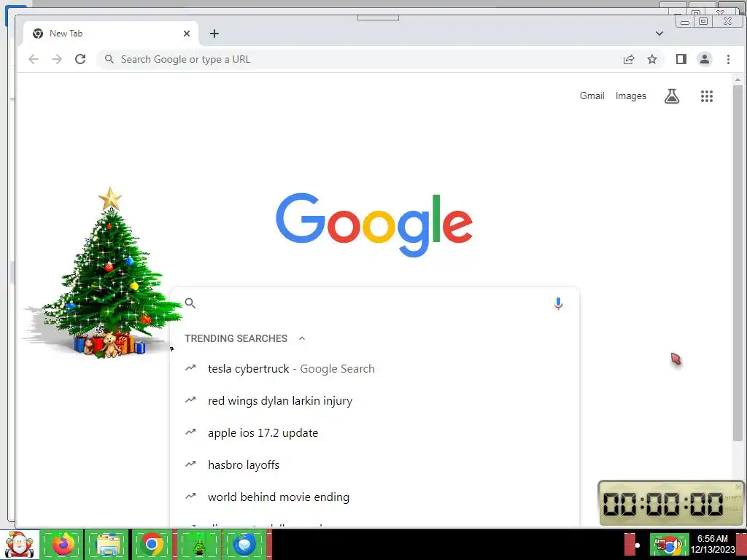747x560 pixels.
Task: Choose 'world behind movie ending' suggestion
Action: coord(374,497)
